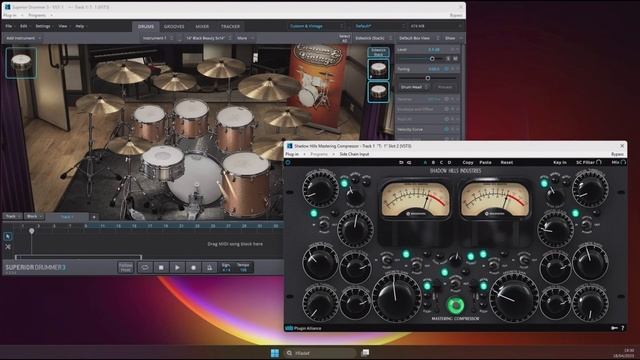This screenshot has height=360, width=640.
Task: Open the File menu in Superior Drummer
Action: coord(9,26)
